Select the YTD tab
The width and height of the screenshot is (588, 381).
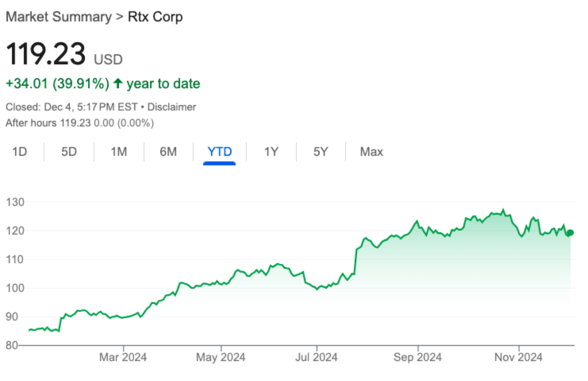220,152
